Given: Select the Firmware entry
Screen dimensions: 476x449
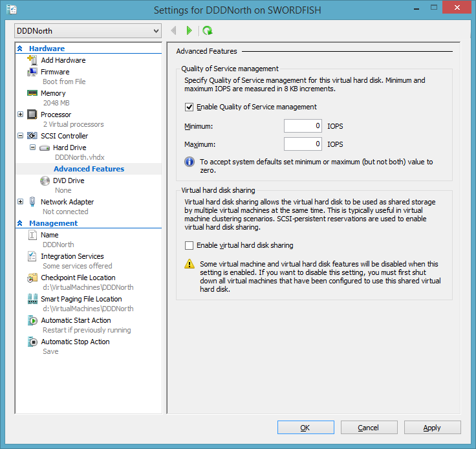Looking at the screenshot, I should click(55, 72).
